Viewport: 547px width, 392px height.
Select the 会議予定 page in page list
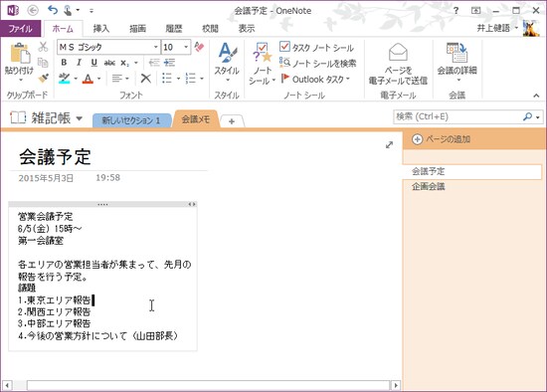point(472,171)
